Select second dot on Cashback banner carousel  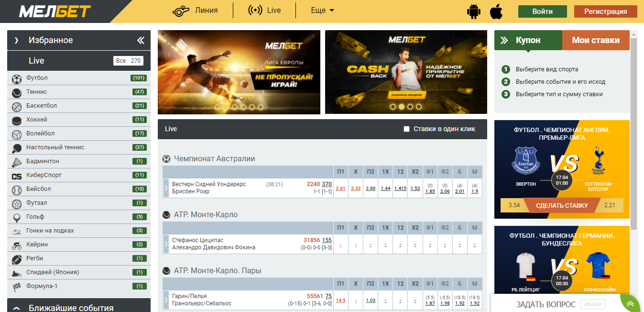click(402, 107)
